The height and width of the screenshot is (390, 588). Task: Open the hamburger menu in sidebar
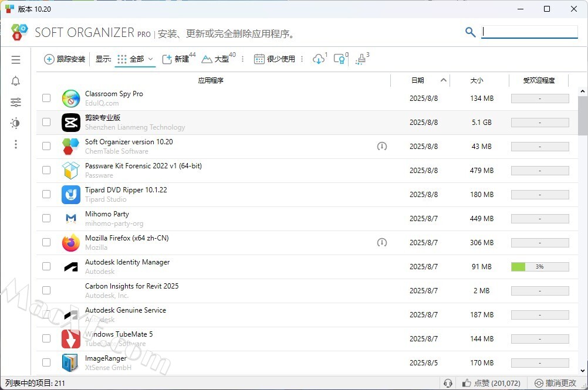pyautogui.click(x=16, y=60)
